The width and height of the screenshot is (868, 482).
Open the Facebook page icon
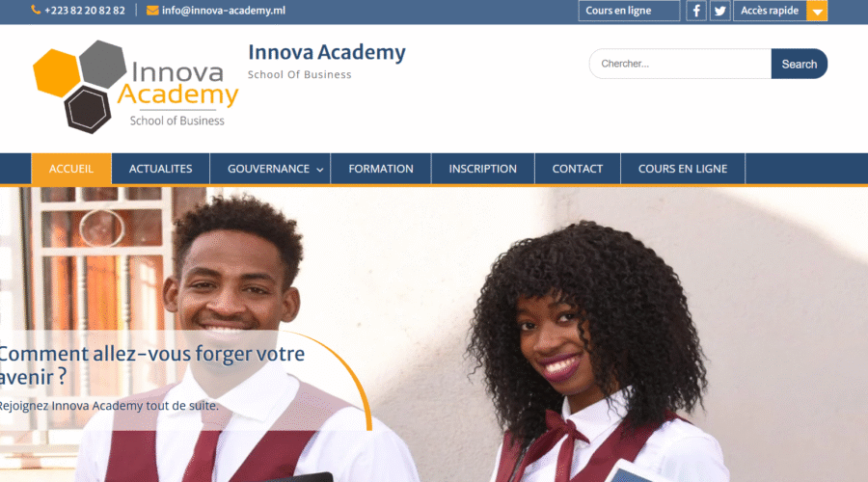coord(695,11)
